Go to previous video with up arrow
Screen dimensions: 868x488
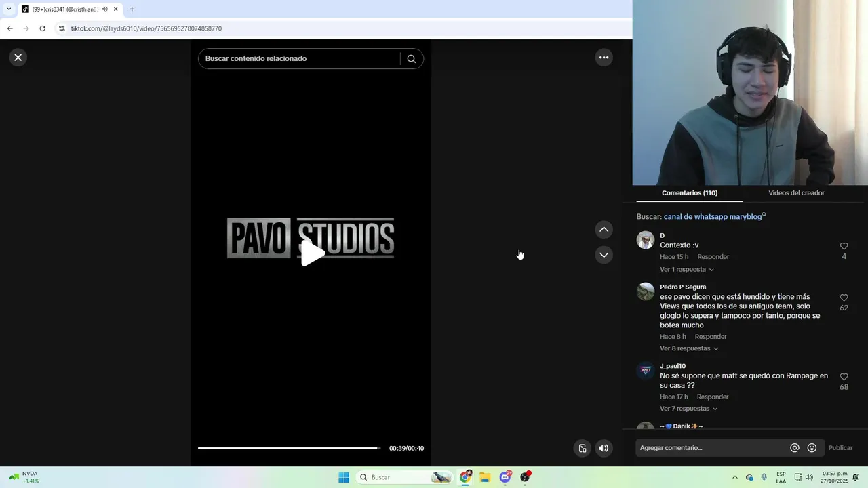604,230
